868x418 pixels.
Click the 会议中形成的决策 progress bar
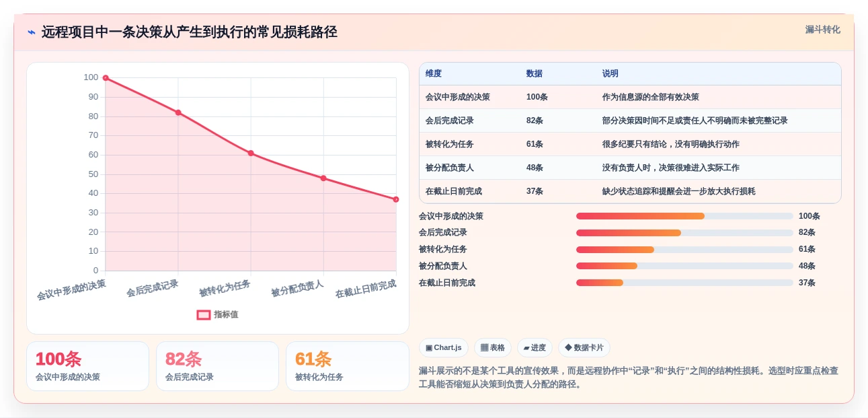click(684, 216)
